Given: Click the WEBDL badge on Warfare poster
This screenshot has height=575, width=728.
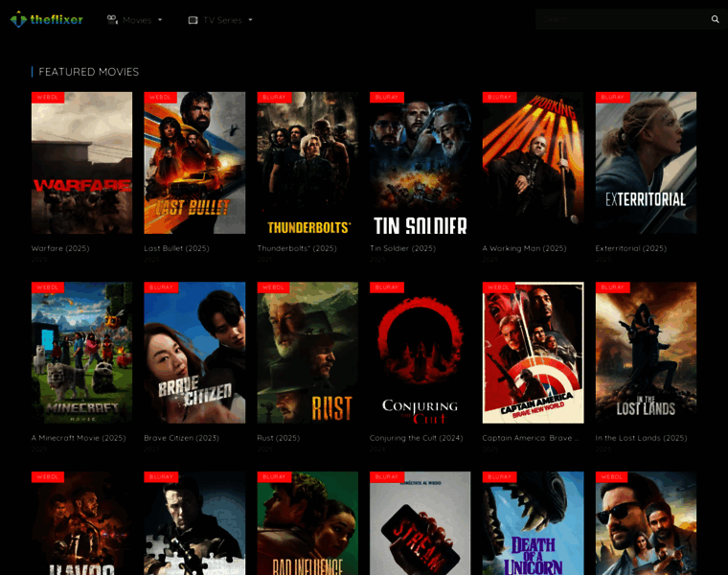Looking at the screenshot, I should [48, 97].
